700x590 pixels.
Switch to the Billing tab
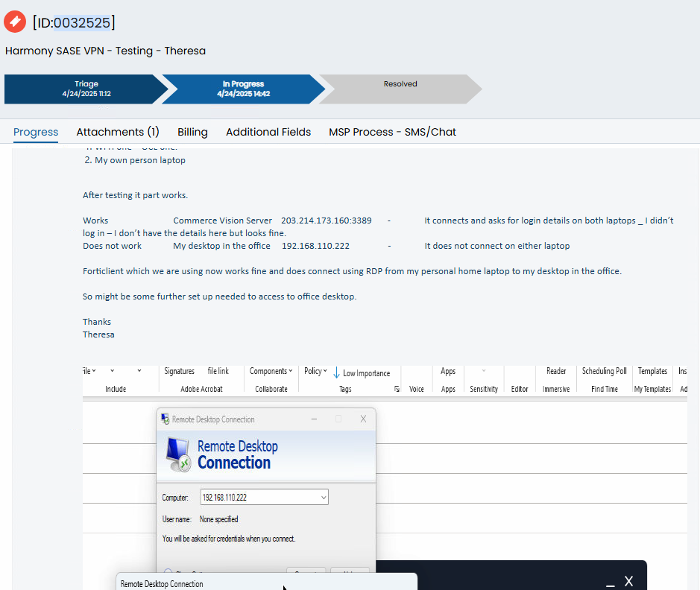point(192,132)
